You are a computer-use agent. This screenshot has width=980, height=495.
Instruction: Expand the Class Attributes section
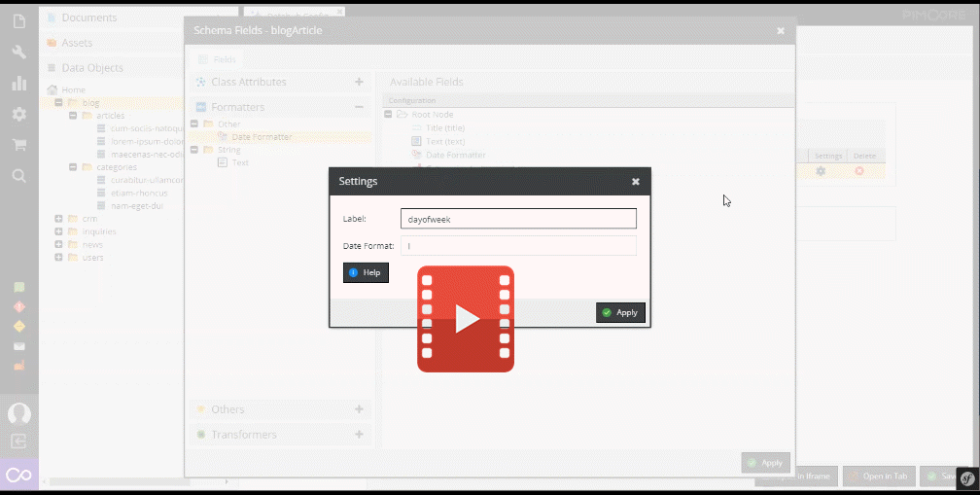tap(359, 83)
